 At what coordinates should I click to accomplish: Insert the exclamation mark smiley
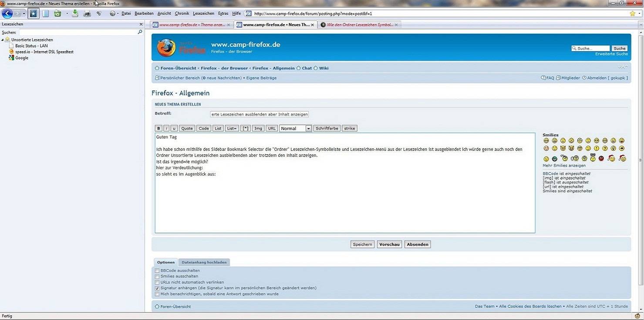coord(597,149)
